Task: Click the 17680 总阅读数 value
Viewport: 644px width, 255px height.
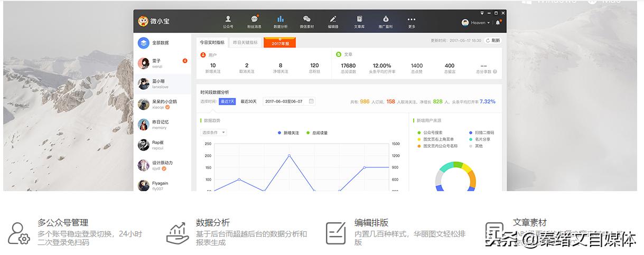Action: 348,65
